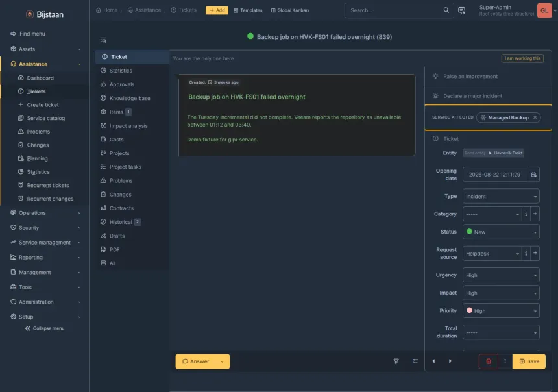
Task: Add a new request source with plus
Action: click(535, 254)
